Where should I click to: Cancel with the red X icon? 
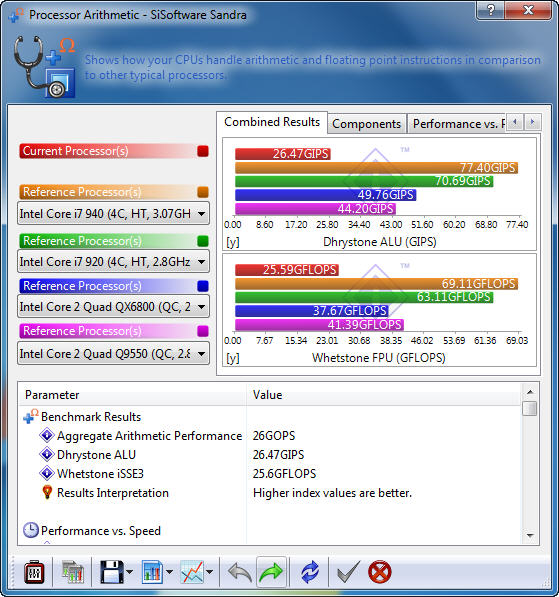[x=380, y=572]
